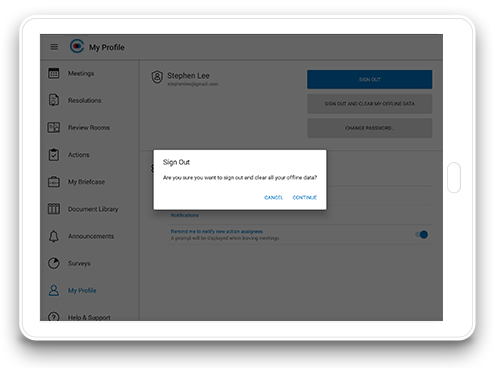Click the Resolutions document icon
The image size is (495, 368).
[54, 100]
